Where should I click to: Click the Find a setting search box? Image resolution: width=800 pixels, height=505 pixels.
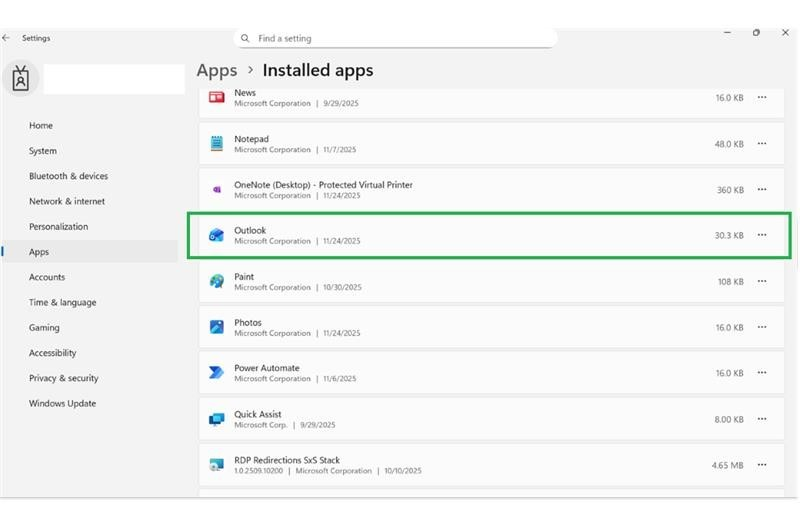click(x=400, y=38)
